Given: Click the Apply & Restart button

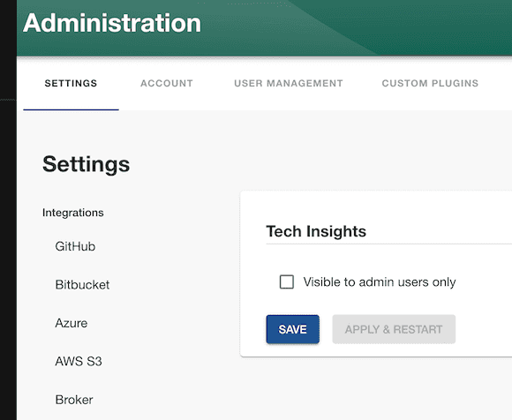Looking at the screenshot, I should 394,329.
